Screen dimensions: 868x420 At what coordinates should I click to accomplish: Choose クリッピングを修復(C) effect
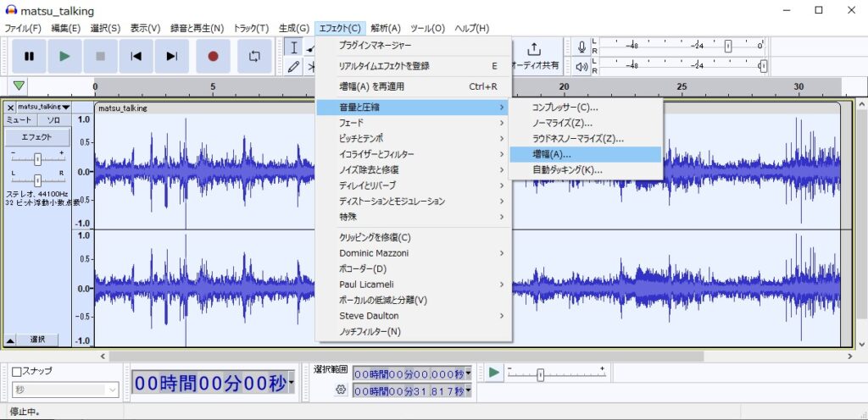pyautogui.click(x=414, y=238)
